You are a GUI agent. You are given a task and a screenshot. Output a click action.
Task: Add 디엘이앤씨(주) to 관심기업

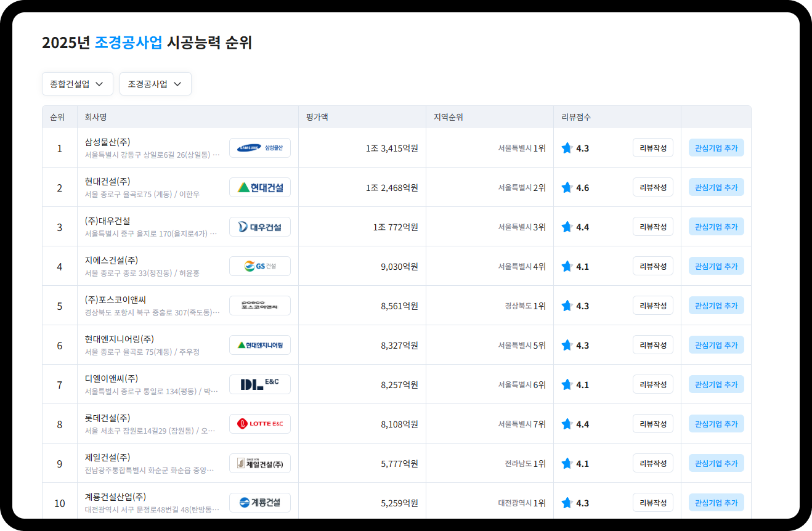tap(717, 384)
